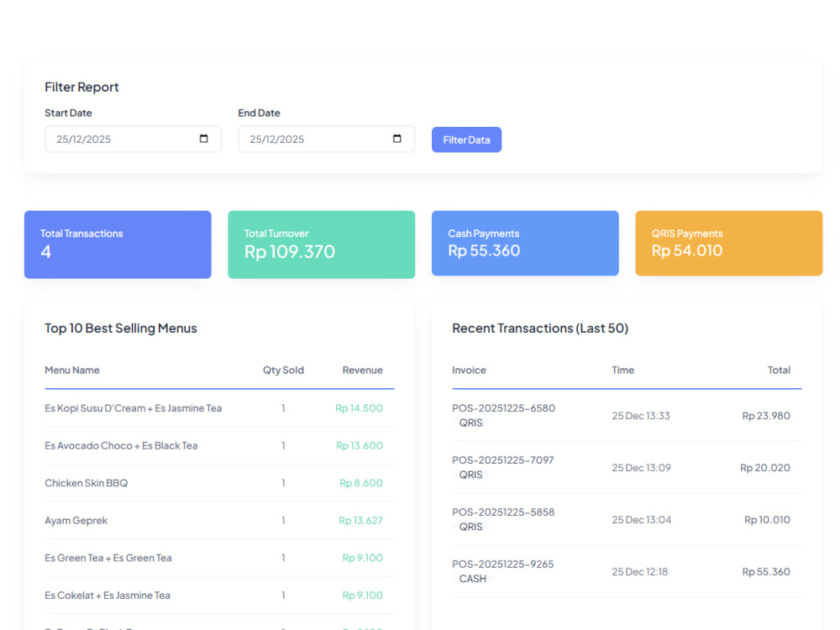Open the End Date calendar picker icon
840x630 pixels.
397,139
